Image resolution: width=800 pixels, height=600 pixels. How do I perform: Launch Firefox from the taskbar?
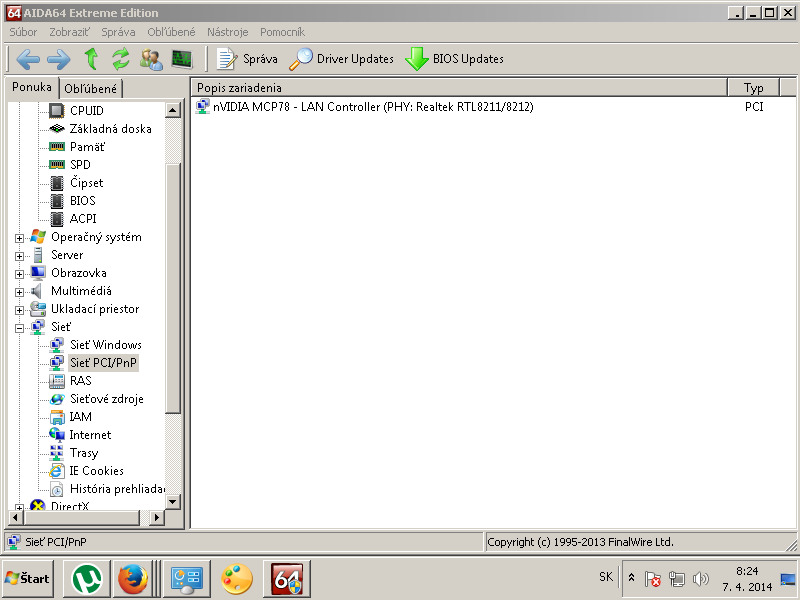point(133,579)
